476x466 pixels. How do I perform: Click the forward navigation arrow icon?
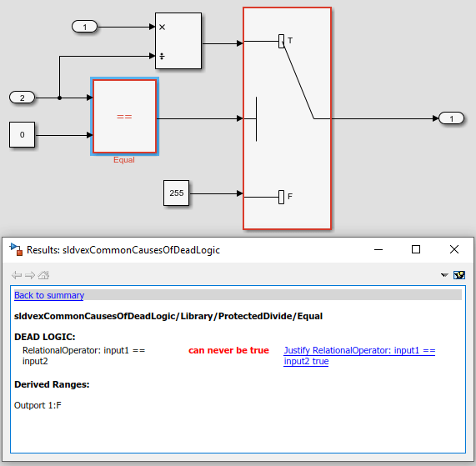pyautogui.click(x=30, y=275)
